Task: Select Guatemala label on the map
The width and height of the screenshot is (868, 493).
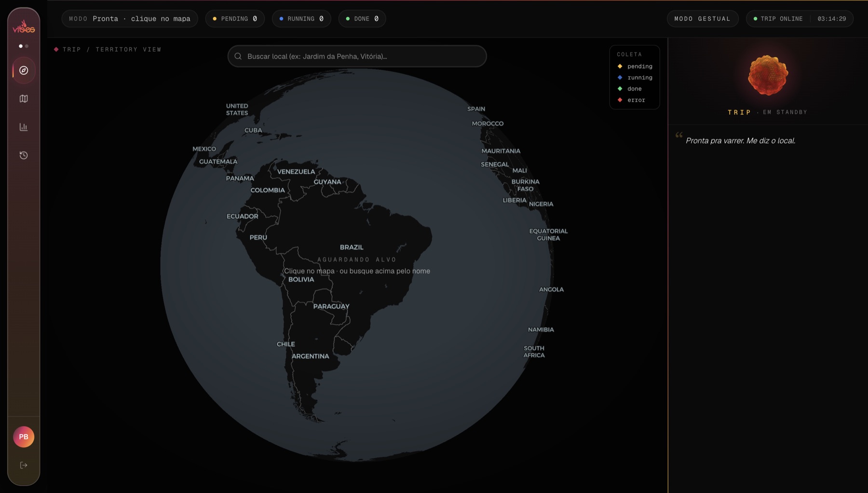Action: point(218,162)
